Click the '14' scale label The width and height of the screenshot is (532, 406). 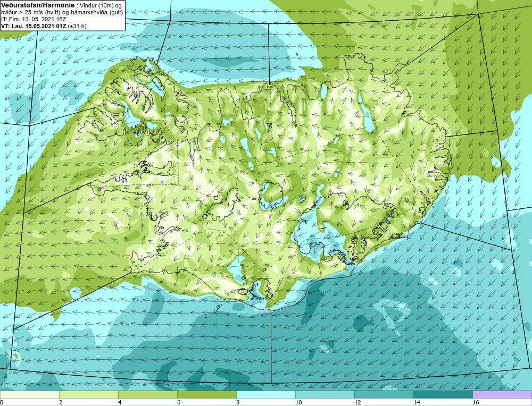pyautogui.click(x=417, y=402)
